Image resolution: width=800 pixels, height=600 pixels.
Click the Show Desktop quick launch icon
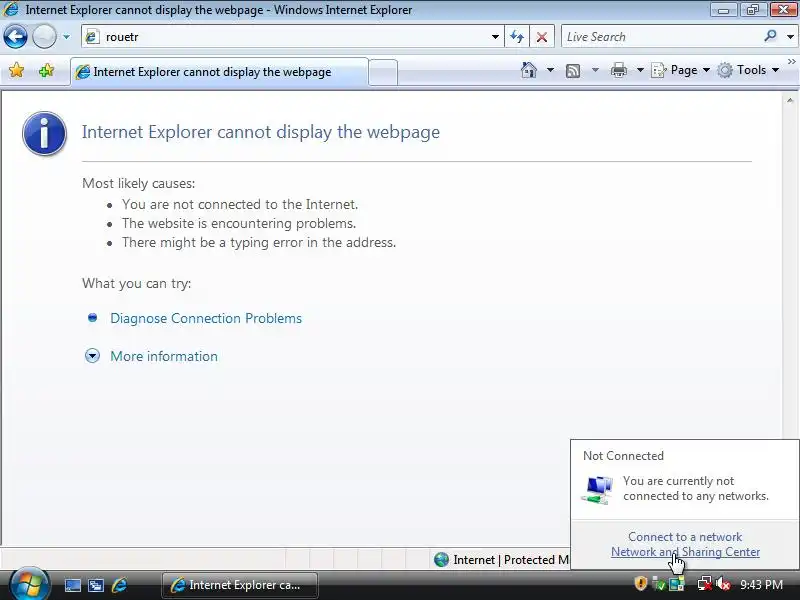[73, 585]
